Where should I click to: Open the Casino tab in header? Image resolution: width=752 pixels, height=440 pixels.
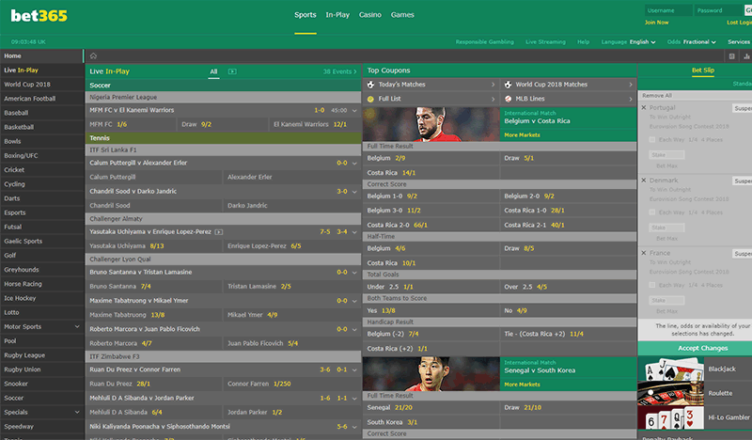click(370, 15)
